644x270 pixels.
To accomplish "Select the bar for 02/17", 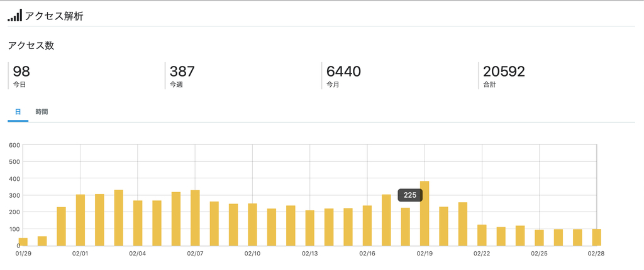I will [387, 220].
